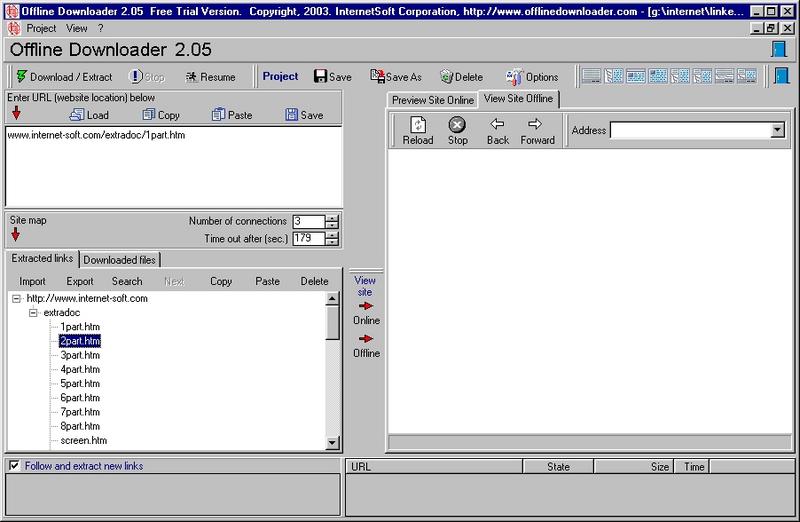Decrease Time out seconds with down arrow
This screenshot has height=522, width=800.
332,242
